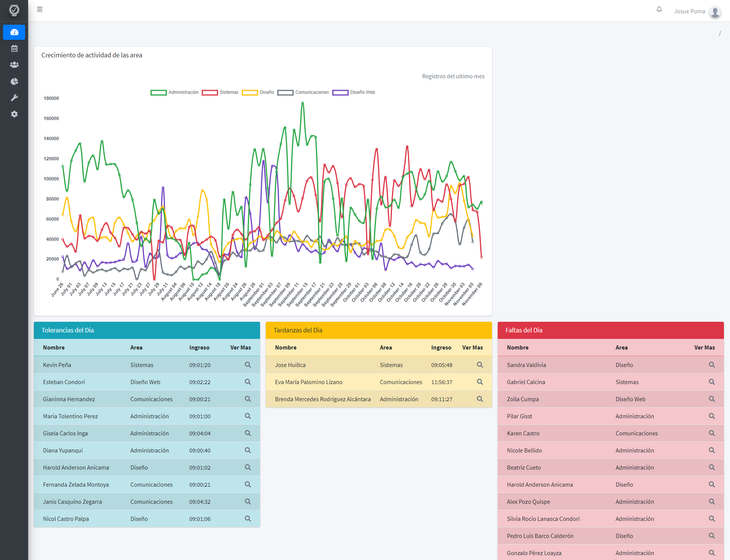Open the pie chart reports sidebar icon

(14, 81)
